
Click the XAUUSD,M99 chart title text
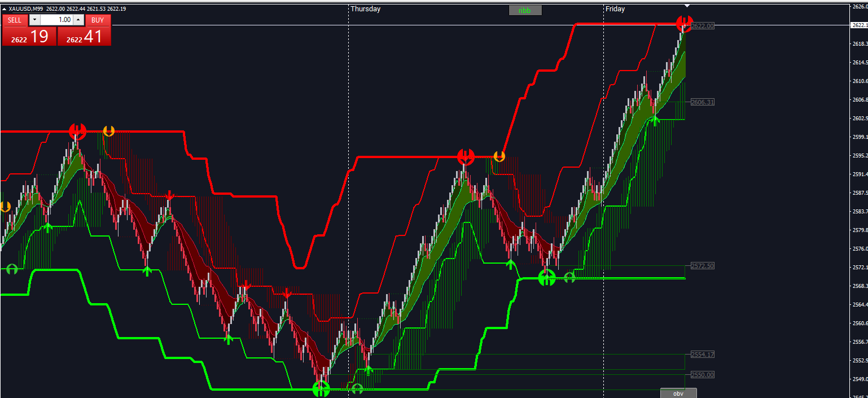click(x=27, y=9)
